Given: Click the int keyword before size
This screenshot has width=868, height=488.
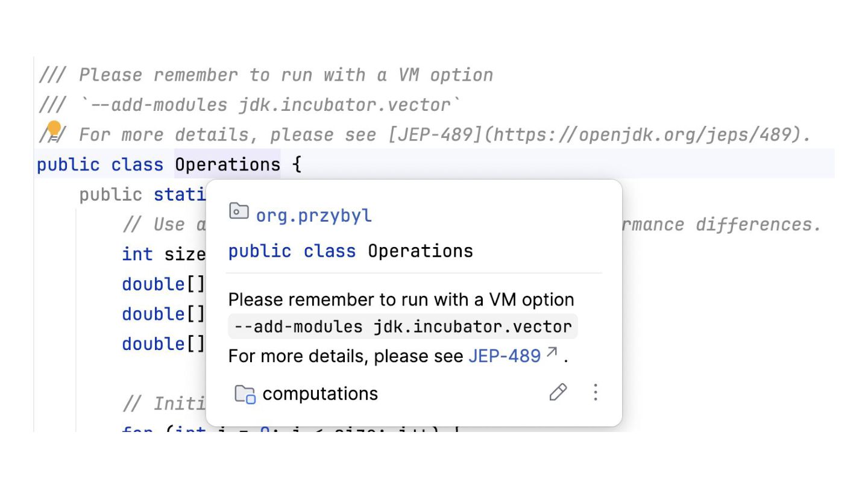Looking at the screenshot, I should [137, 254].
